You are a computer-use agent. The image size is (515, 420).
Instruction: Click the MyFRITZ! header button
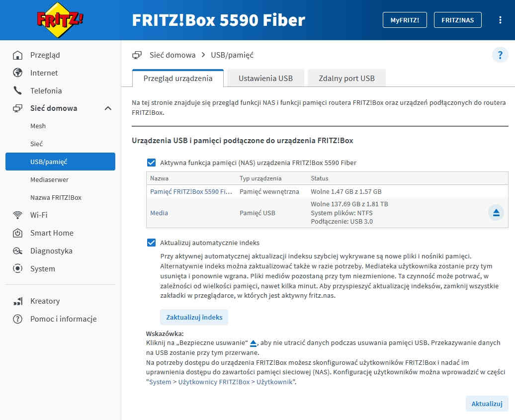[405, 20]
